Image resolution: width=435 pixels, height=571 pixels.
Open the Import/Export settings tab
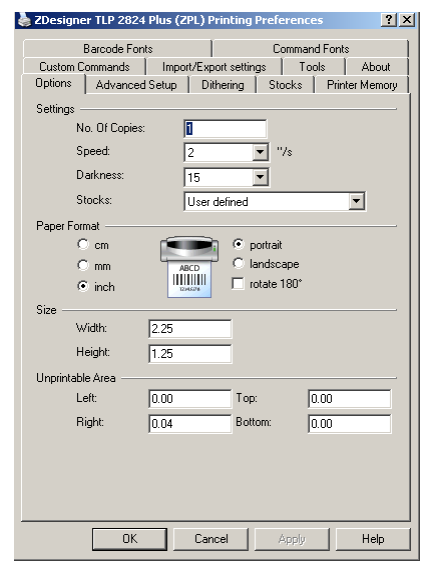(214, 67)
